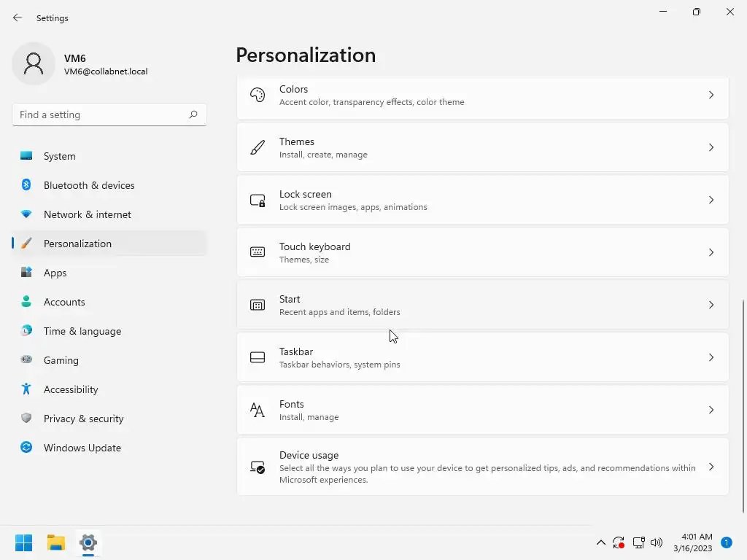747x560 pixels.
Task: Click the VM6 account profile picture
Action: (x=34, y=64)
